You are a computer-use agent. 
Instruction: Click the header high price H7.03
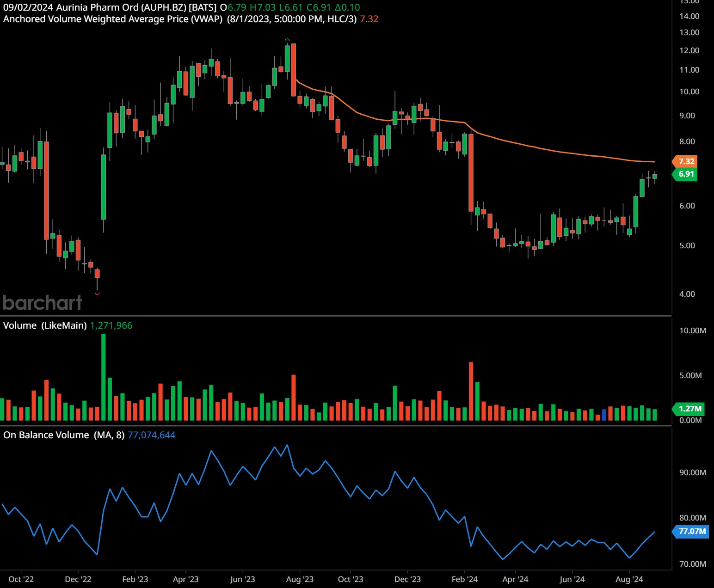coord(263,7)
